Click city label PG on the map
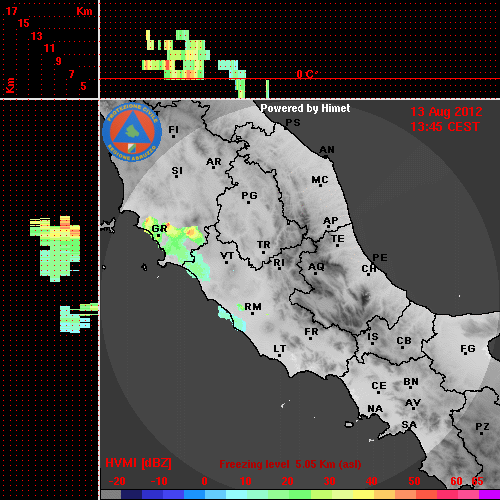This screenshot has height=500, width=500. (249, 195)
